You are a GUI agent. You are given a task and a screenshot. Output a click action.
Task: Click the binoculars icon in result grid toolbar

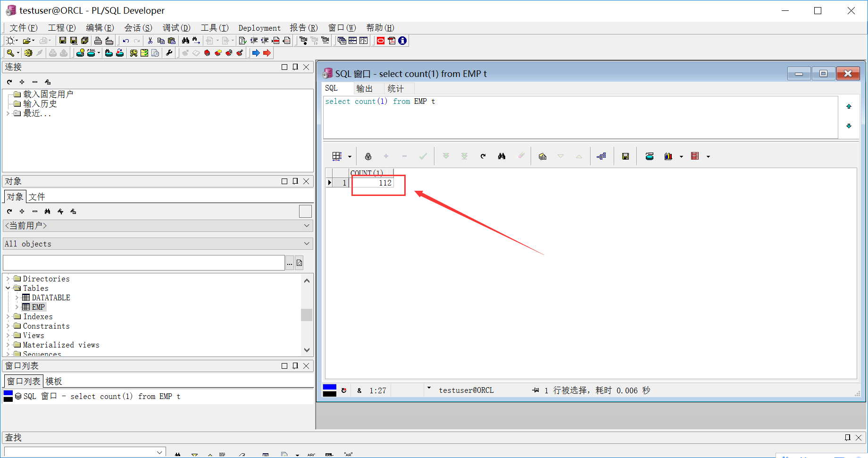tap(501, 156)
